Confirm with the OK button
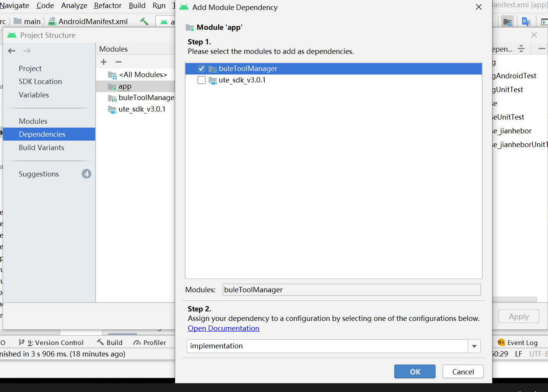The height and width of the screenshot is (392, 548). [x=415, y=372]
